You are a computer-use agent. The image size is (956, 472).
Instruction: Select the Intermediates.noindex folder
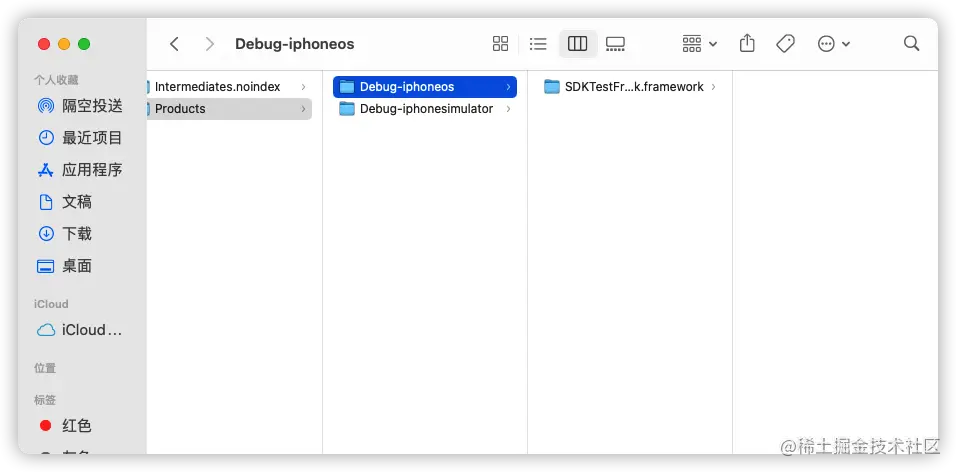tap(229, 87)
